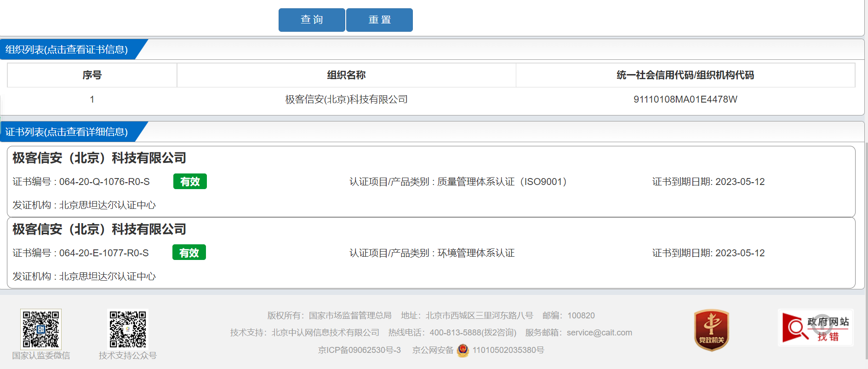Click second certificate company title 极客信安

tap(99, 229)
